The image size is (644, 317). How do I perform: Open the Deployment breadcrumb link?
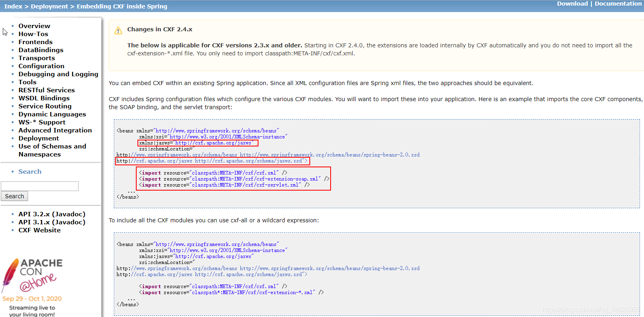(x=49, y=6)
